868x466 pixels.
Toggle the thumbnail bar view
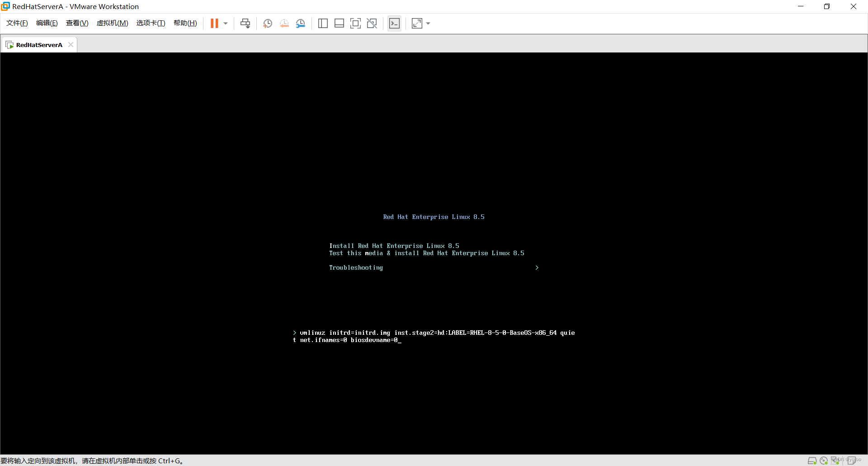[x=339, y=24]
